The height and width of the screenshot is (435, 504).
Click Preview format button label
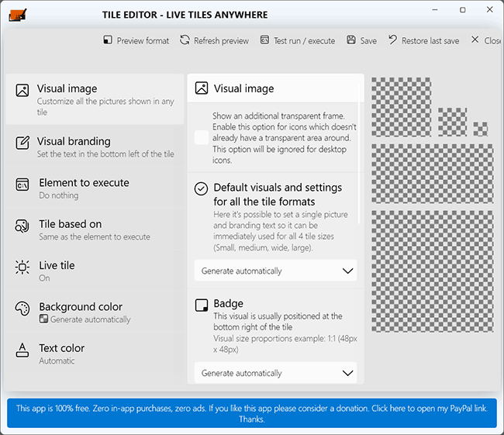point(143,41)
